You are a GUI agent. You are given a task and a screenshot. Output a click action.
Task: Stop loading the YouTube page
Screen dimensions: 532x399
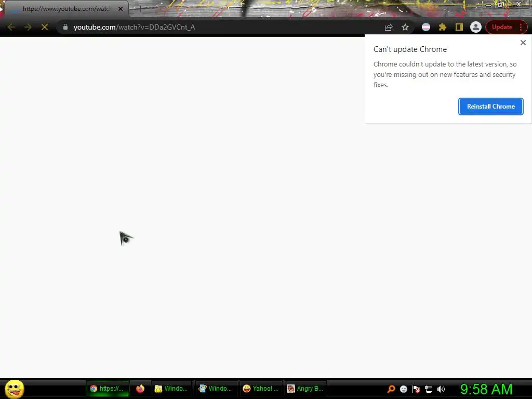point(45,27)
